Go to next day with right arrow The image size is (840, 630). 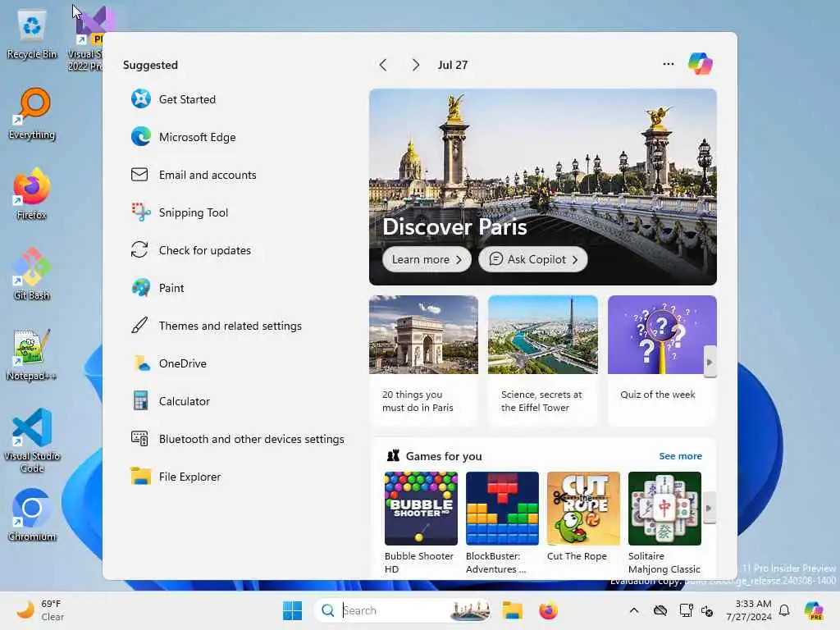[416, 65]
